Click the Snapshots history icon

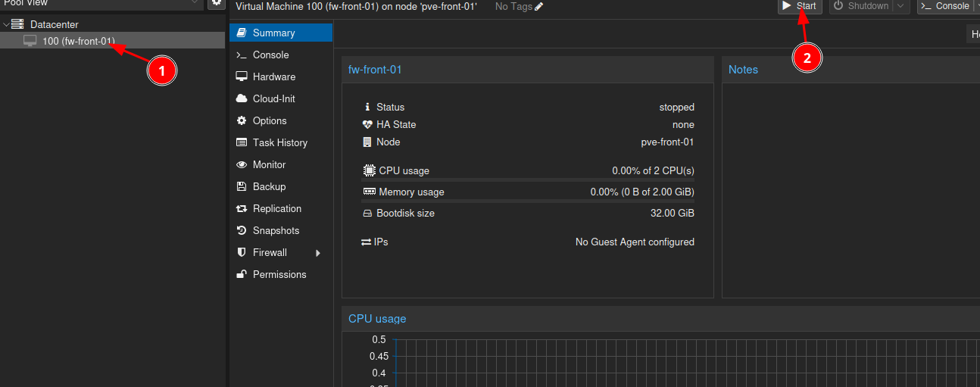point(242,230)
